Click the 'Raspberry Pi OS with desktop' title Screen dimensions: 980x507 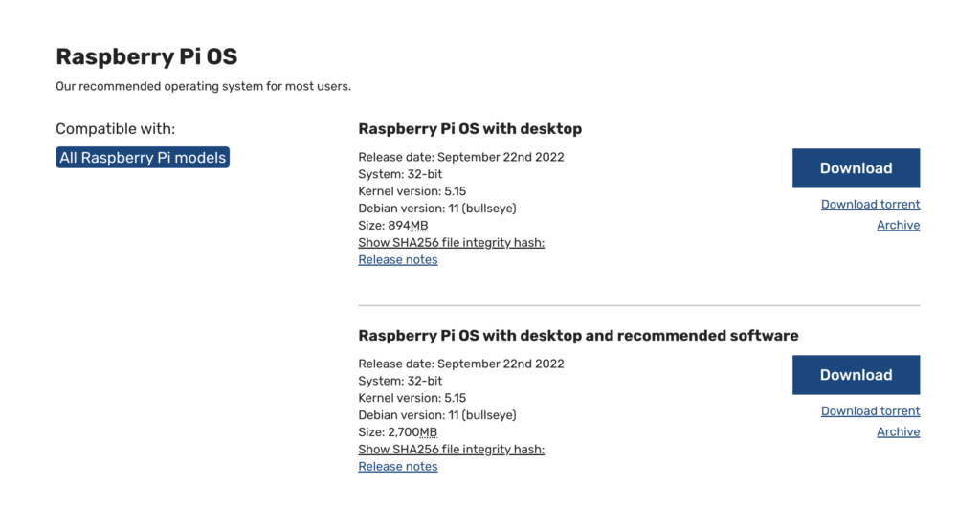tap(470, 129)
